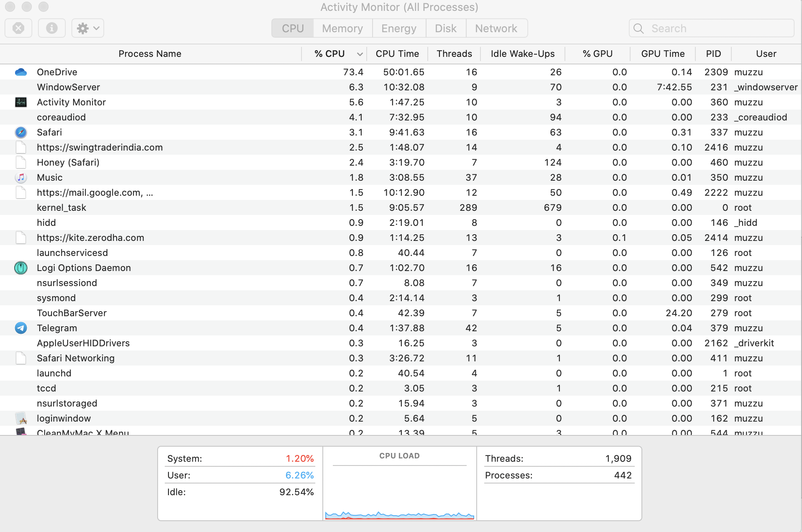The image size is (802, 532).
Task: Sort by % GPU column header
Action: [598, 54]
